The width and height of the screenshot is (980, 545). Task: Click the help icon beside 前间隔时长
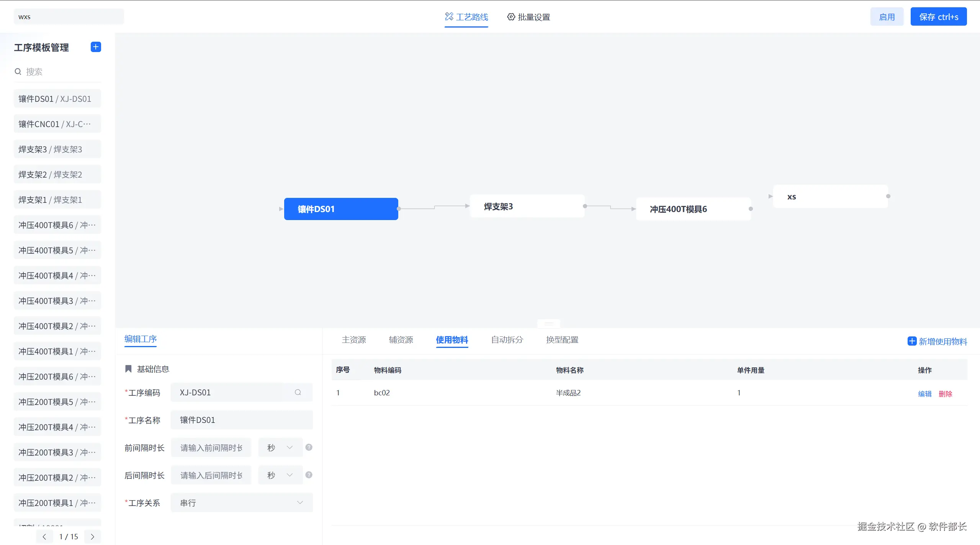pos(309,447)
